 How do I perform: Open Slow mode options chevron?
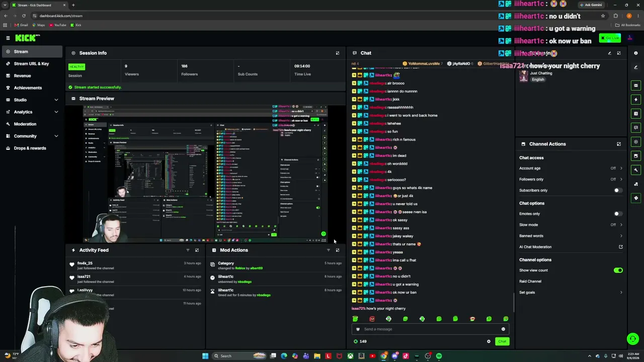[621, 225]
